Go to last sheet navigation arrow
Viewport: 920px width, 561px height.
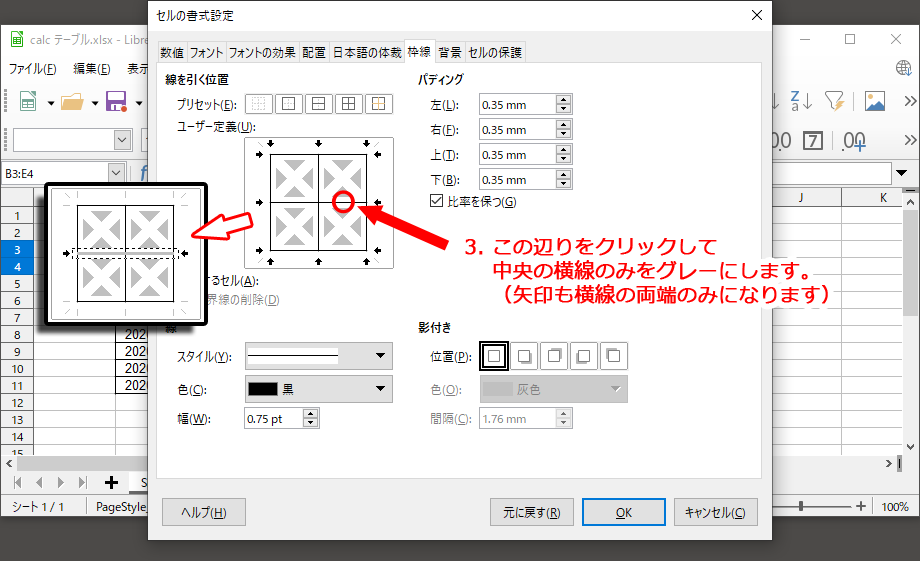pos(83,482)
